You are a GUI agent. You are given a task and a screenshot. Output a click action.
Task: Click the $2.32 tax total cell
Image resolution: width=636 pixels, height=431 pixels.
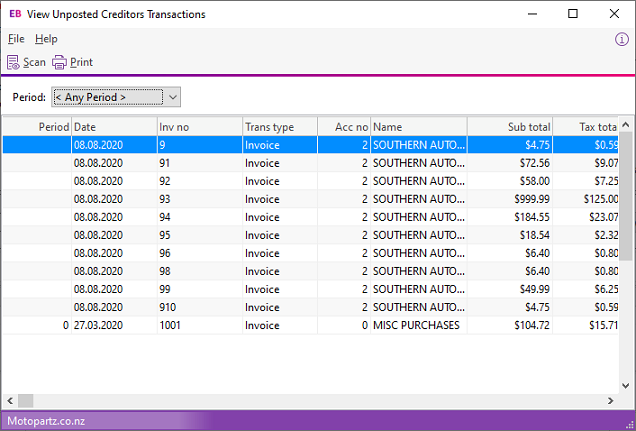pyautogui.click(x=586, y=235)
